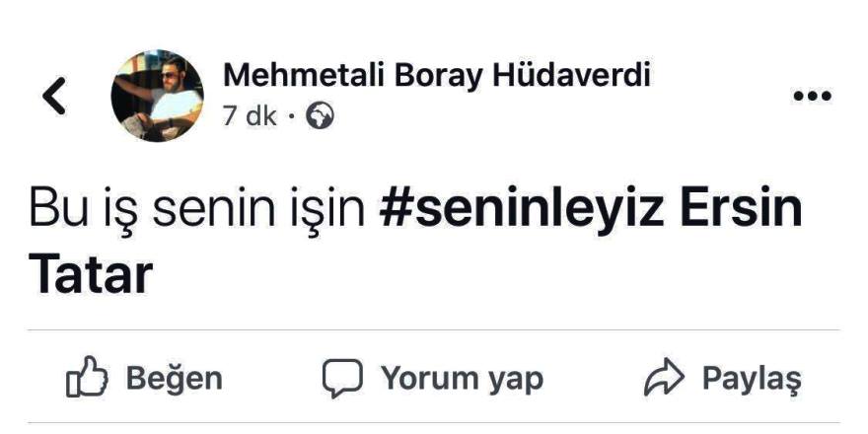The image size is (868, 434).
Task: Go back using the left chevron arrow
Action: [54, 96]
